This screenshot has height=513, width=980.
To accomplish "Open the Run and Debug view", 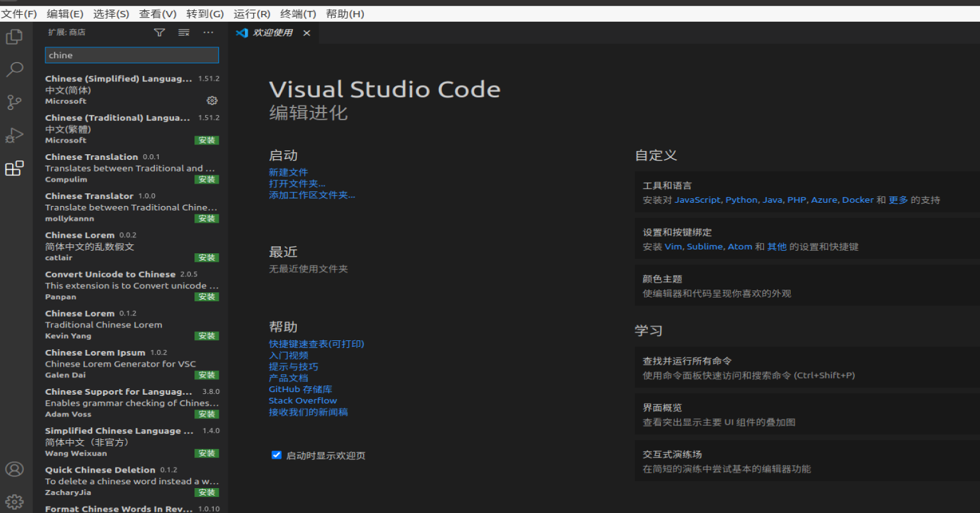I will [14, 135].
